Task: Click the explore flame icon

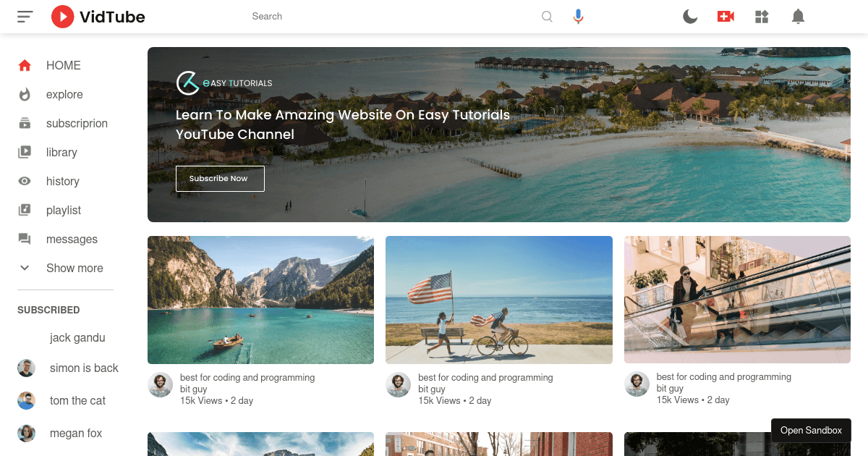Action: [x=25, y=95]
